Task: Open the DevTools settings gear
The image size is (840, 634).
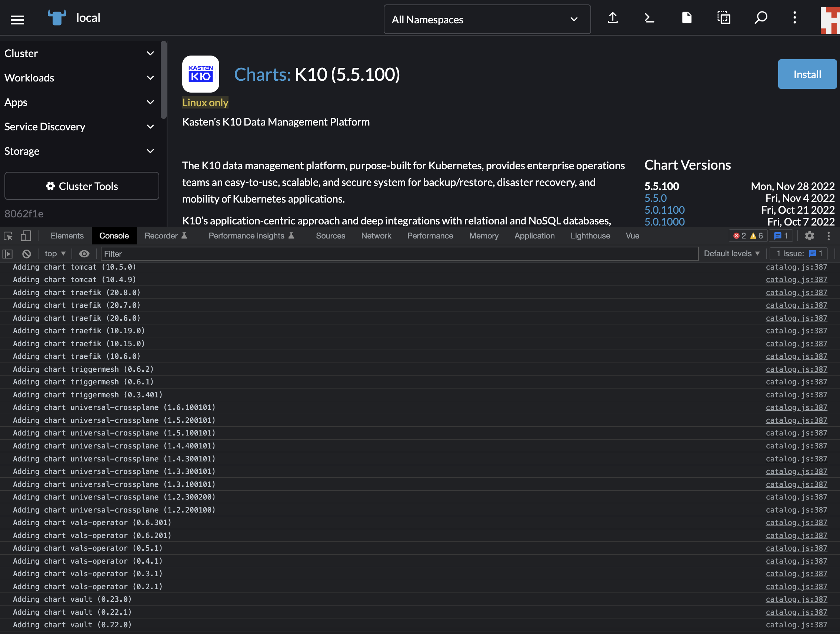Action: coord(809,236)
